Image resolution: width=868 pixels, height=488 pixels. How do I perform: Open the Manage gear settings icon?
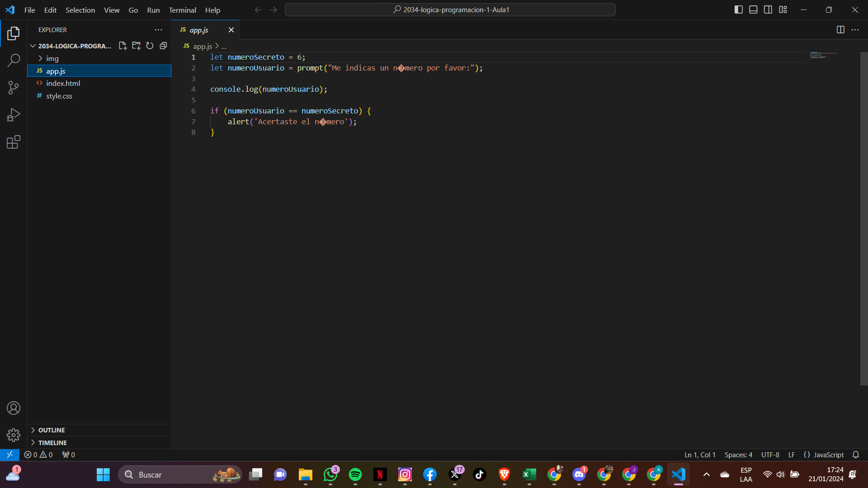pyautogui.click(x=14, y=435)
